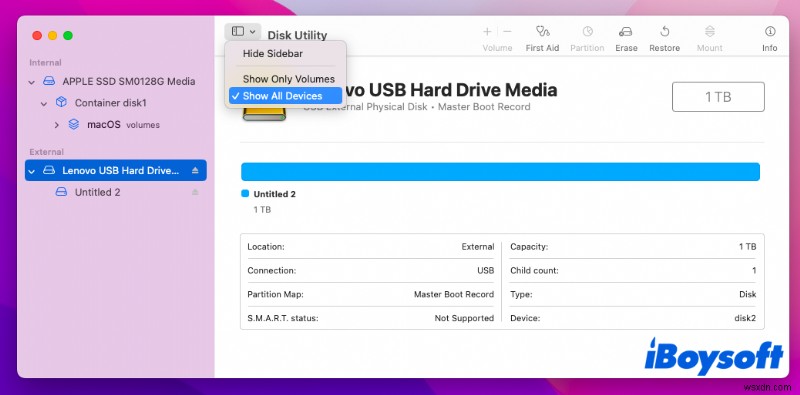Click the Untitled 2 drive icon
Image resolution: width=800 pixels, height=395 pixels.
pos(61,192)
